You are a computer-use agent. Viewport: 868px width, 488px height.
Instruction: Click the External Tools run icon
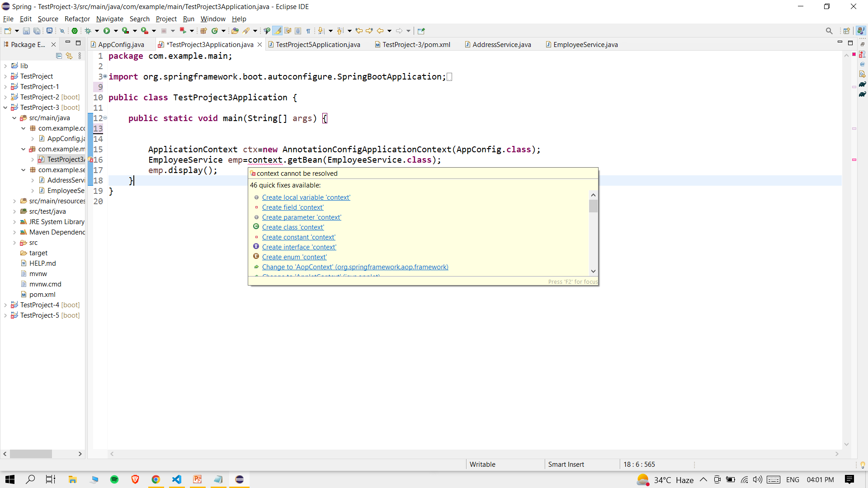145,31
